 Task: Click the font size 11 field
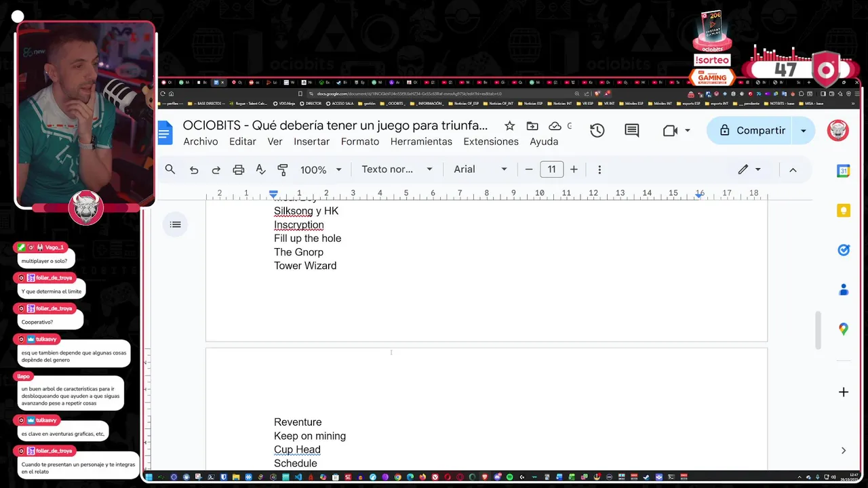tap(551, 169)
